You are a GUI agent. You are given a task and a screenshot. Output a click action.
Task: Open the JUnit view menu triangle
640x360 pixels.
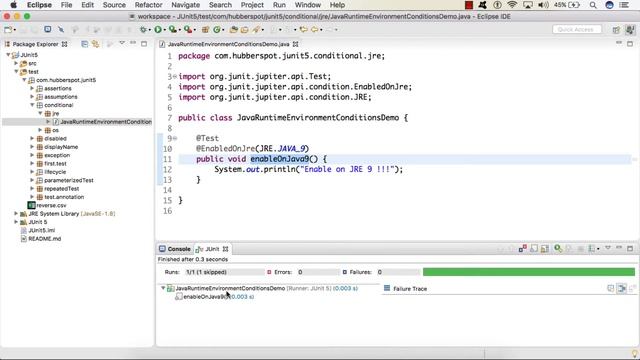tap(608, 248)
